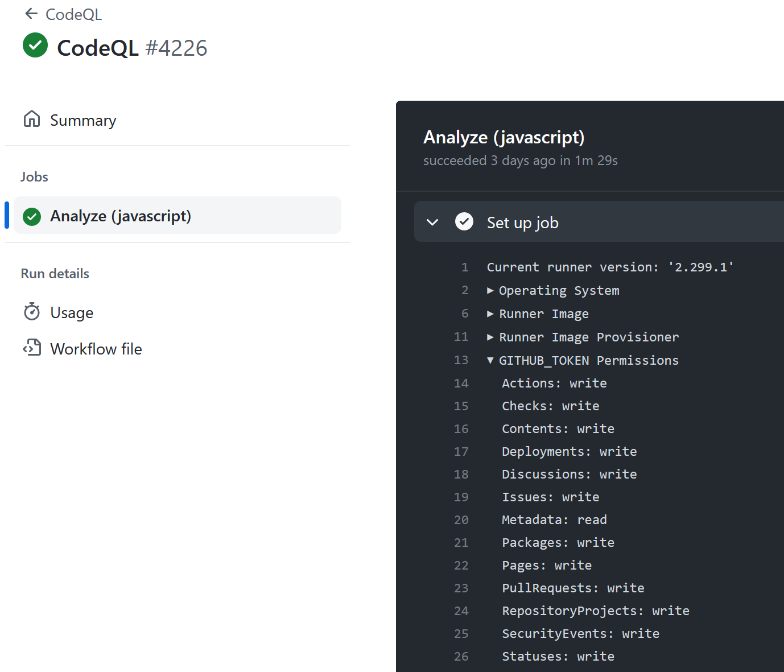Viewport: 784px width, 672px height.
Task: Click the green success check beside CodeQL #4226
Action: click(x=35, y=46)
